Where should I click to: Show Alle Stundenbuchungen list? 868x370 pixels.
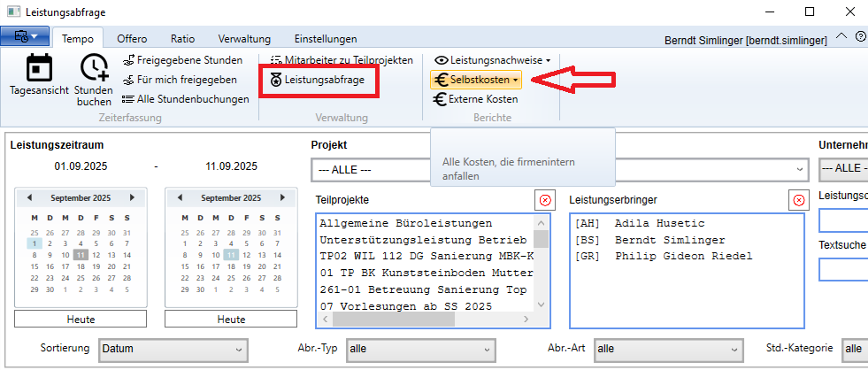click(x=186, y=99)
